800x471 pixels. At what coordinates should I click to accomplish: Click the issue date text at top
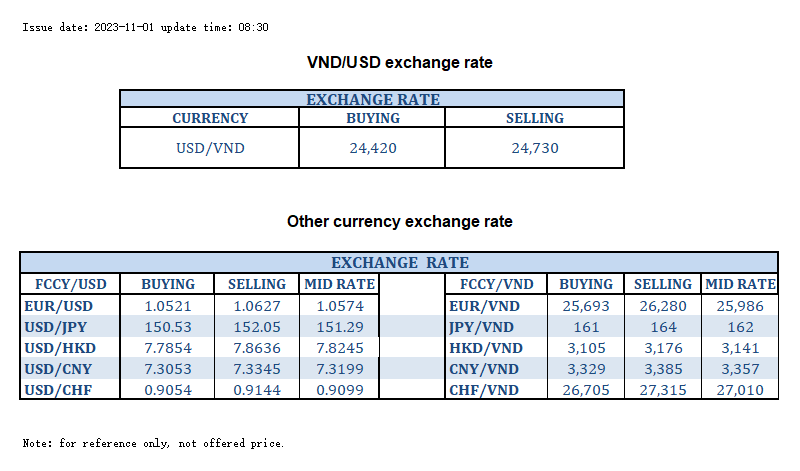(x=145, y=27)
